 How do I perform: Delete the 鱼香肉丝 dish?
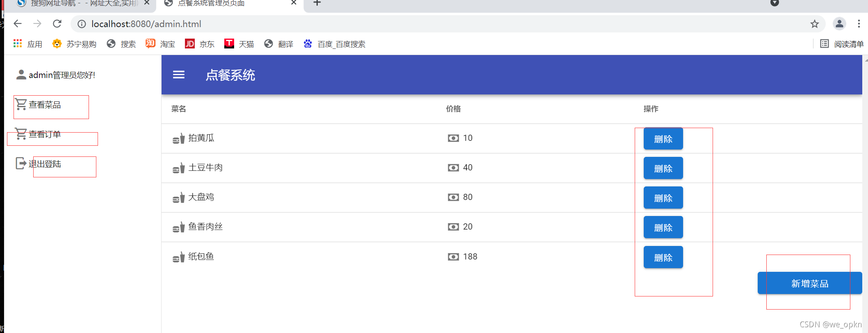point(663,227)
